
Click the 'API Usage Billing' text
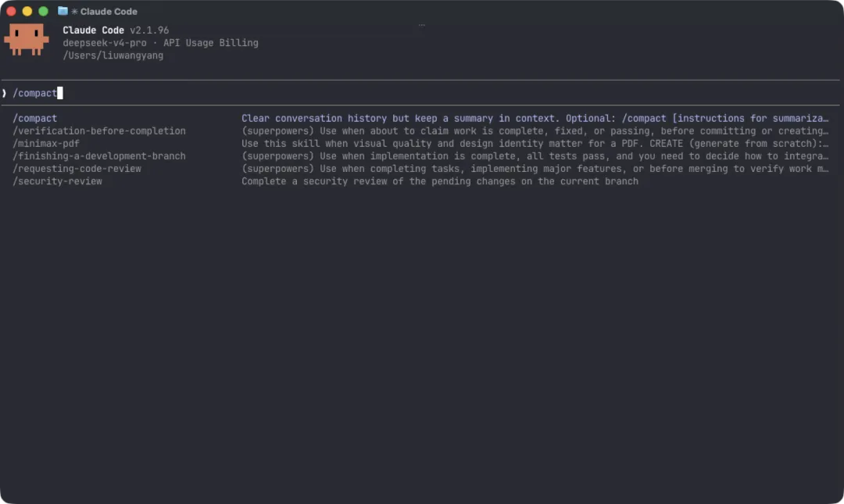210,43
